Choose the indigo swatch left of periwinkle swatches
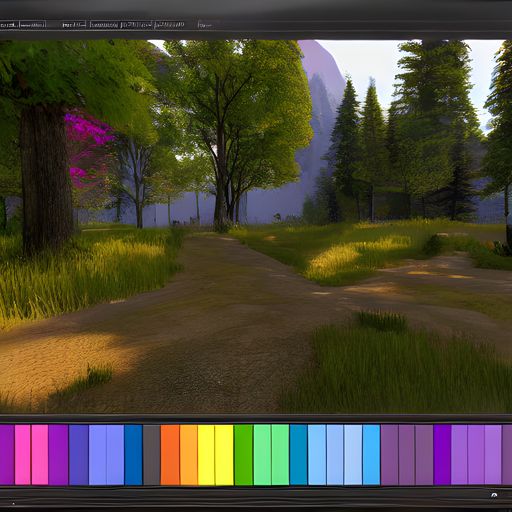This screenshot has height=512, width=512. (79, 455)
